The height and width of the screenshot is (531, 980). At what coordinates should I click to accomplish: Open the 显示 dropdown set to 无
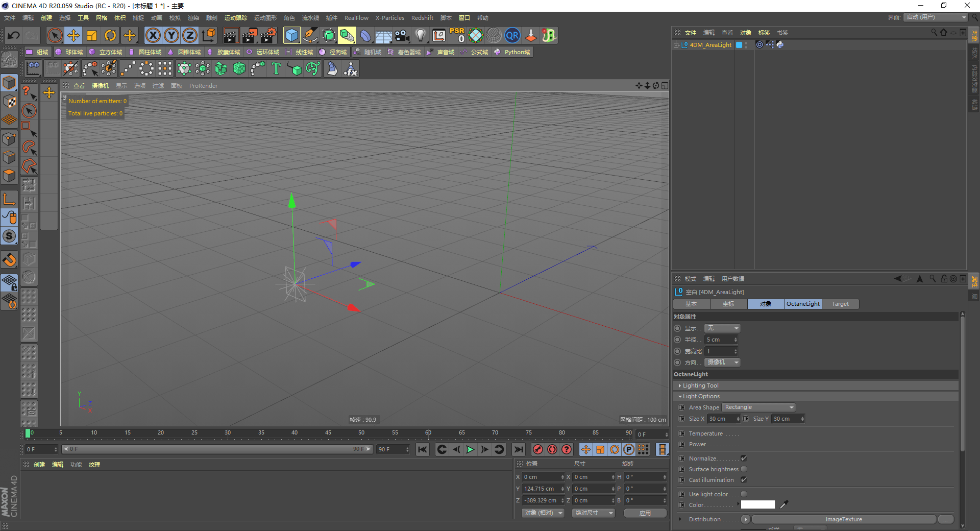click(x=722, y=328)
